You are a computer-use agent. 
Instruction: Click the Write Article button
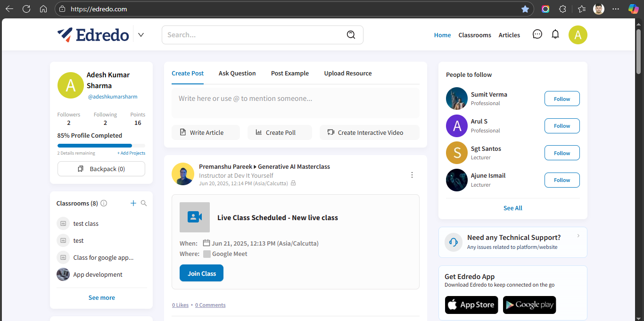pos(206,132)
